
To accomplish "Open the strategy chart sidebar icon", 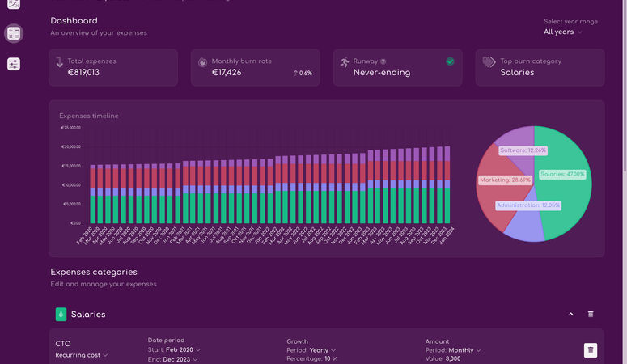I will pyautogui.click(x=14, y=3).
